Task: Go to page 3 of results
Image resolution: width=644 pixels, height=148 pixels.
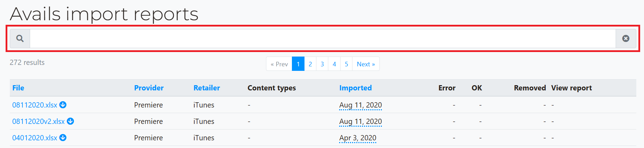Action: [x=322, y=64]
